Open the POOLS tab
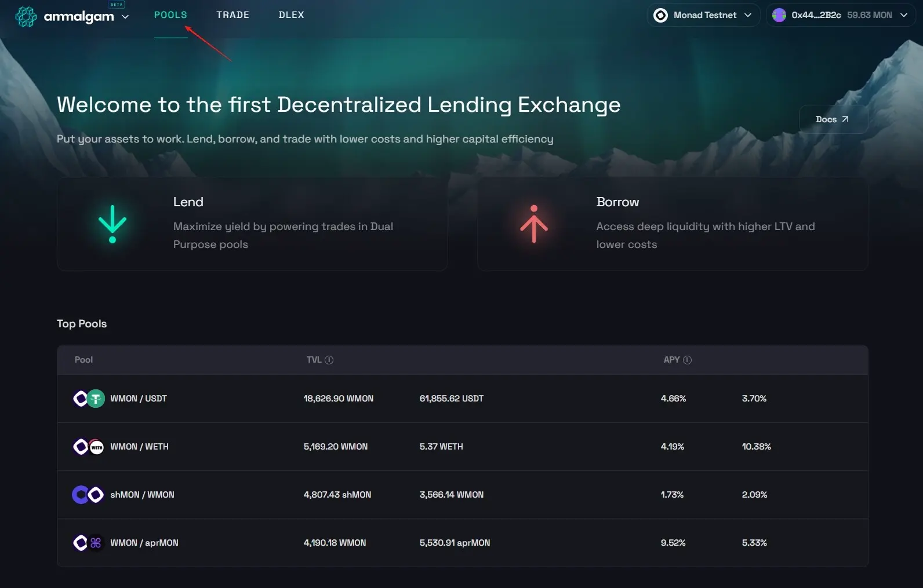The height and width of the screenshot is (588, 923). (170, 15)
